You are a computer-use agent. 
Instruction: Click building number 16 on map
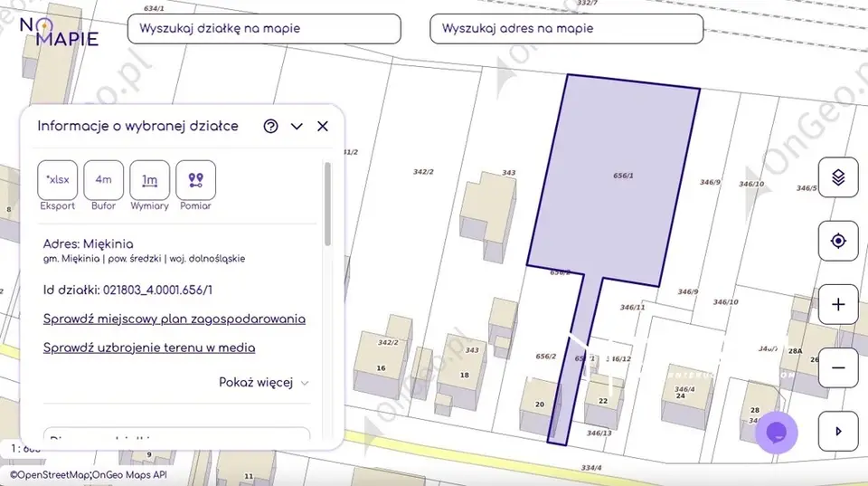tap(381, 368)
